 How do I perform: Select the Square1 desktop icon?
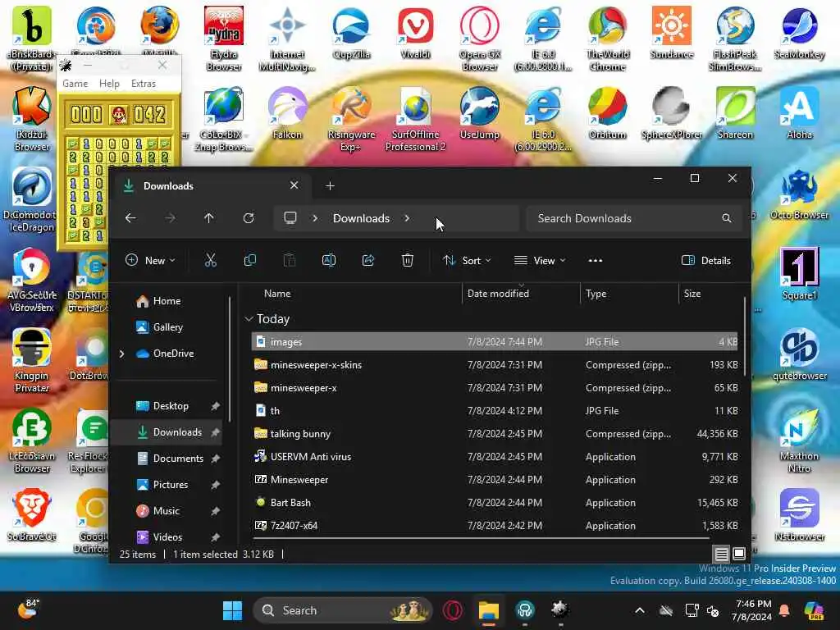799,274
